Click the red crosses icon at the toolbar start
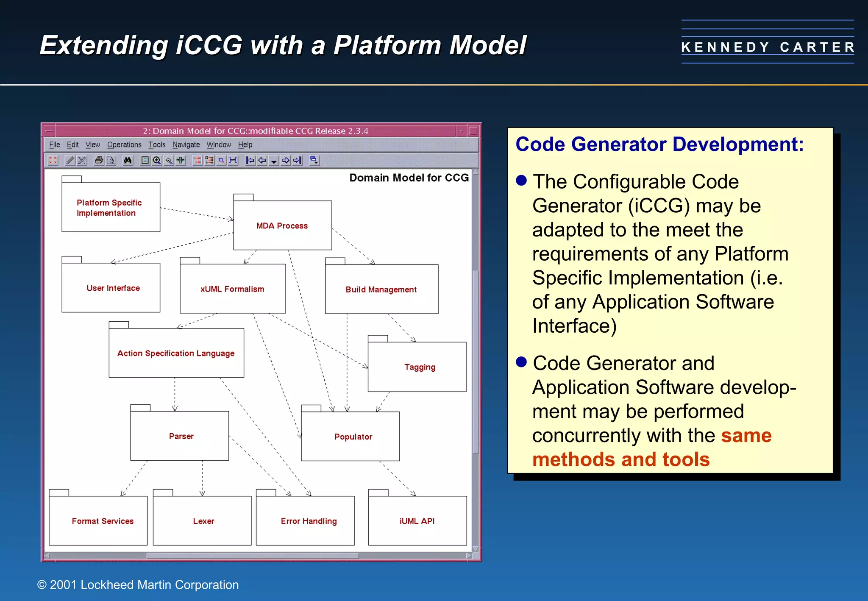 pos(53,160)
